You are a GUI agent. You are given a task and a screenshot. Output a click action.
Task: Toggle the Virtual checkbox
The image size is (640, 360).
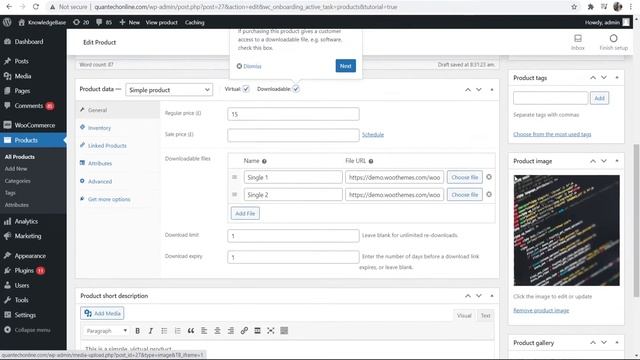click(x=246, y=89)
